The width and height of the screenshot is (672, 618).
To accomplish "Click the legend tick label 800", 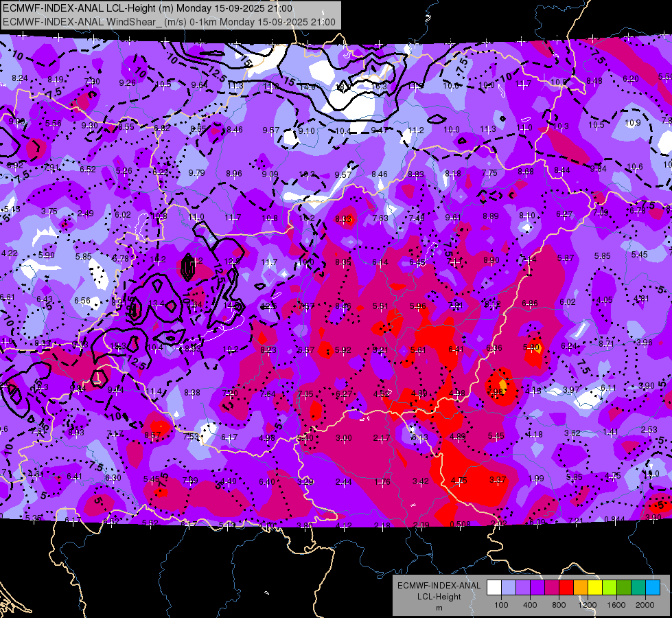I will (x=559, y=605).
